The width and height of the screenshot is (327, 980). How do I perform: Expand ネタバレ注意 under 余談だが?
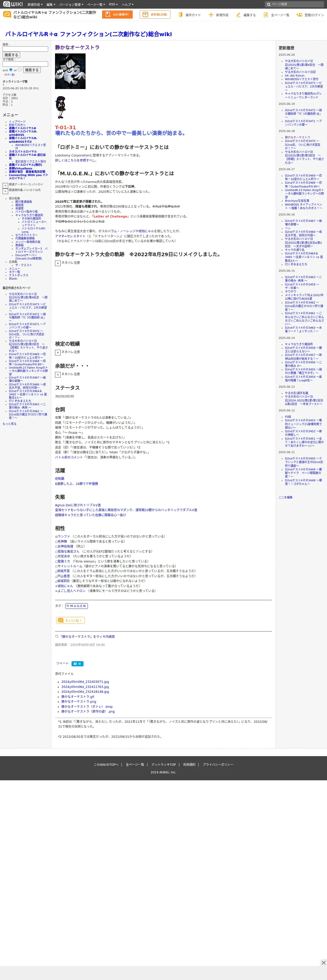58,375
